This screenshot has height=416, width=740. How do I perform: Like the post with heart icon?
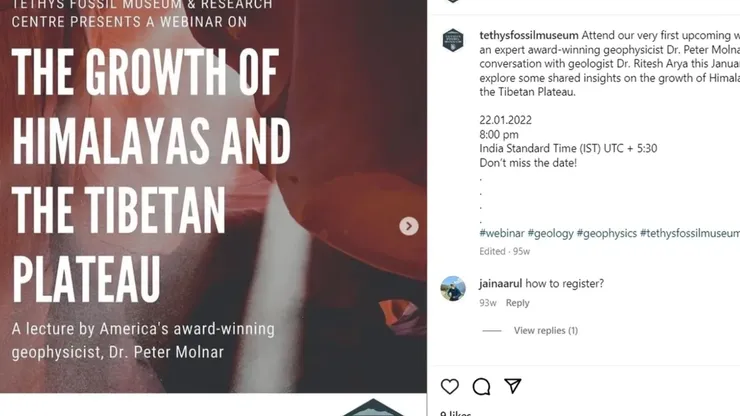(x=449, y=387)
